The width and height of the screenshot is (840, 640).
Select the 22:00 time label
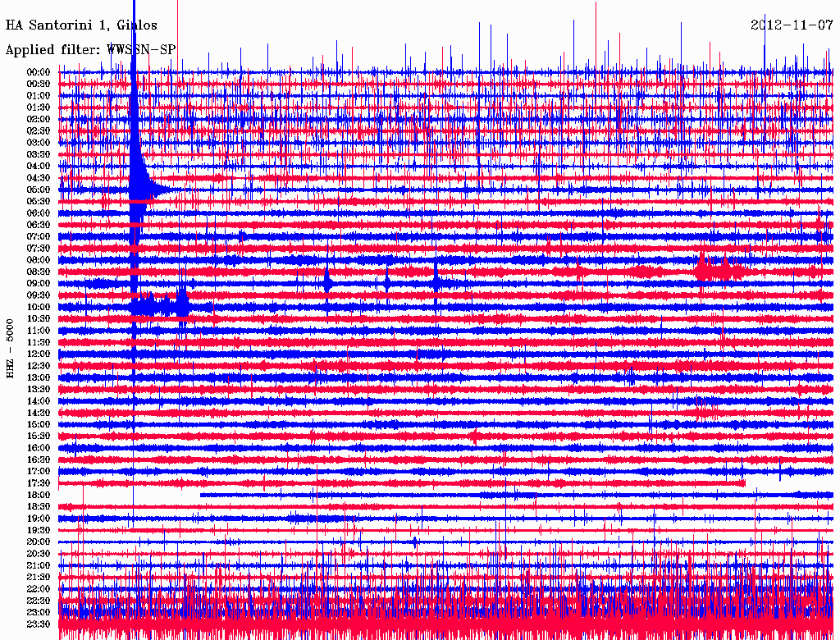click(39, 588)
